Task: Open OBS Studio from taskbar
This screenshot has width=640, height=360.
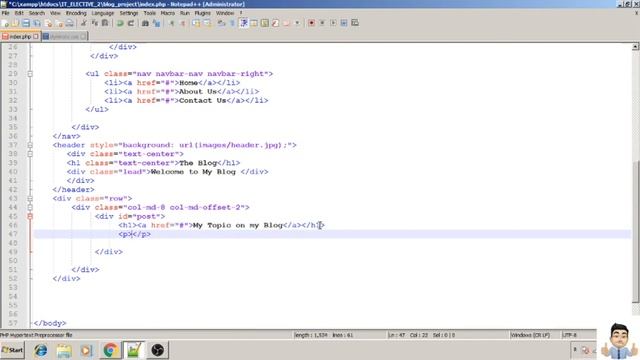Action: tap(158, 350)
